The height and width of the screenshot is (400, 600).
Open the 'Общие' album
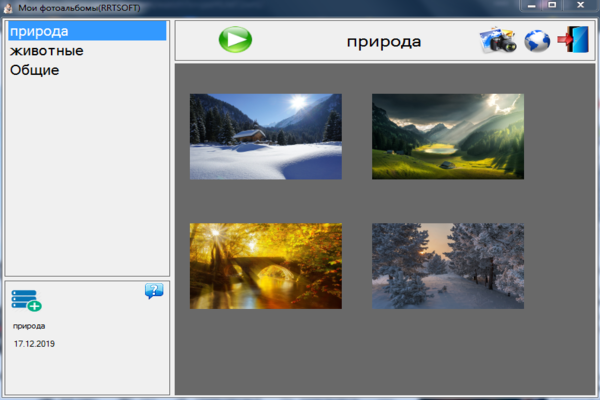35,70
